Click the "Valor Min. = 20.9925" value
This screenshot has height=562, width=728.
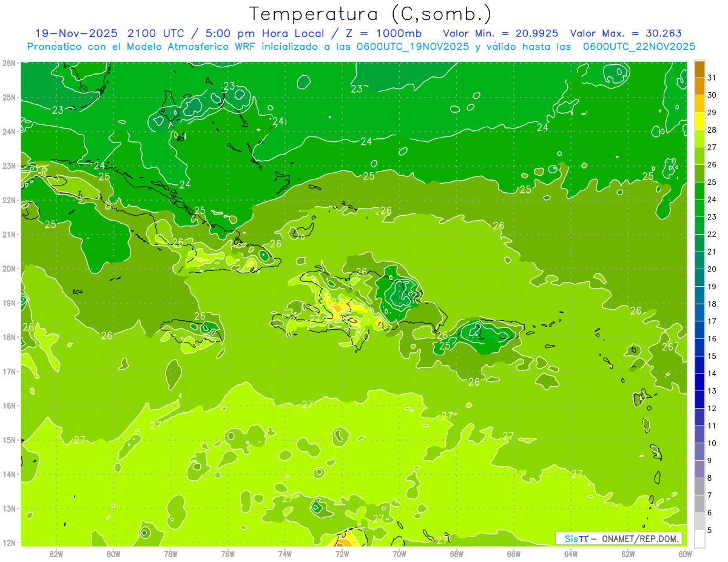pyautogui.click(x=501, y=33)
